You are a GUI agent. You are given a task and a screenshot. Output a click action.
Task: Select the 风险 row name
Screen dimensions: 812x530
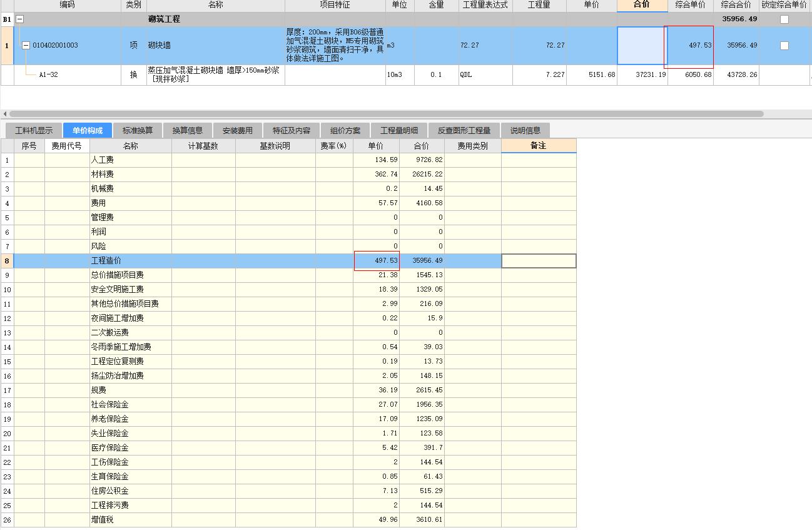point(99,247)
